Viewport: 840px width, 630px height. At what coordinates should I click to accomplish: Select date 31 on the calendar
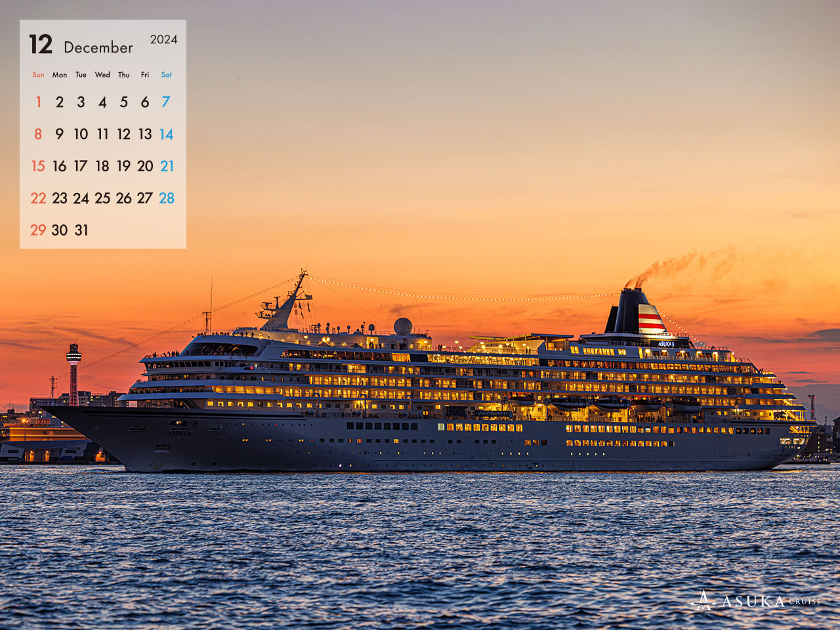(81, 230)
